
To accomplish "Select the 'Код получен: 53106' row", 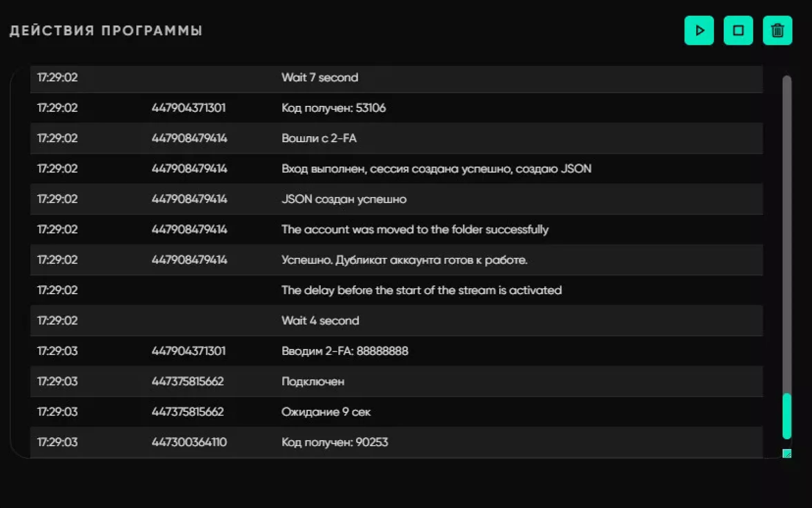I will [x=396, y=108].
